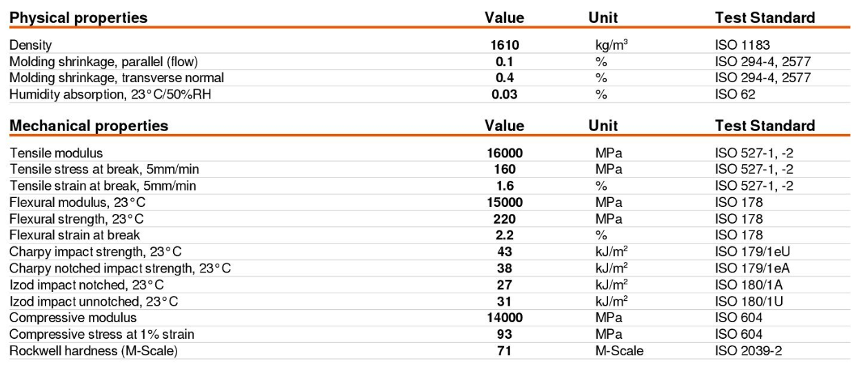Screen dimensions: 868x365
Task: Click the Test Standard header in Physical table
Action: click(x=765, y=17)
